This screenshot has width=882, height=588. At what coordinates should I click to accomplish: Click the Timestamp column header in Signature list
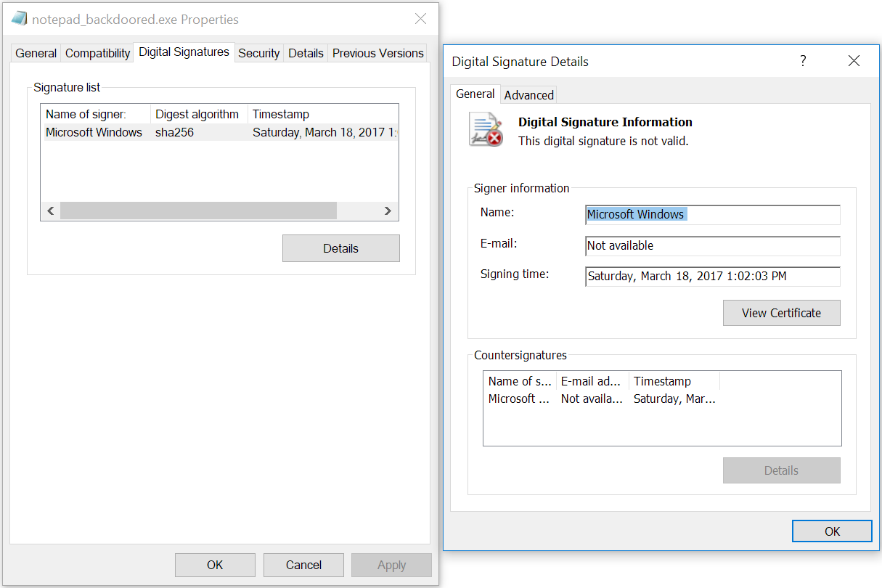click(x=322, y=114)
